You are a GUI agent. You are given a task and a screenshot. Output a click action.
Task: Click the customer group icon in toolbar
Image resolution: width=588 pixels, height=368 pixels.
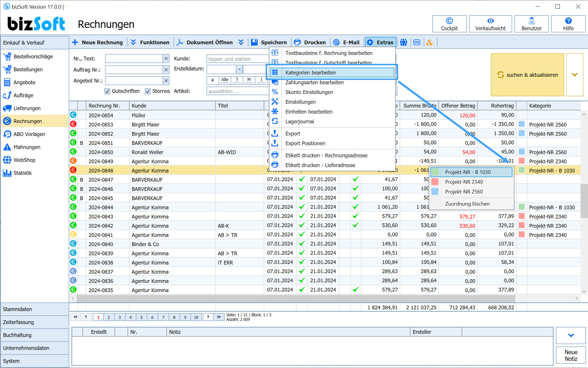[x=404, y=42]
